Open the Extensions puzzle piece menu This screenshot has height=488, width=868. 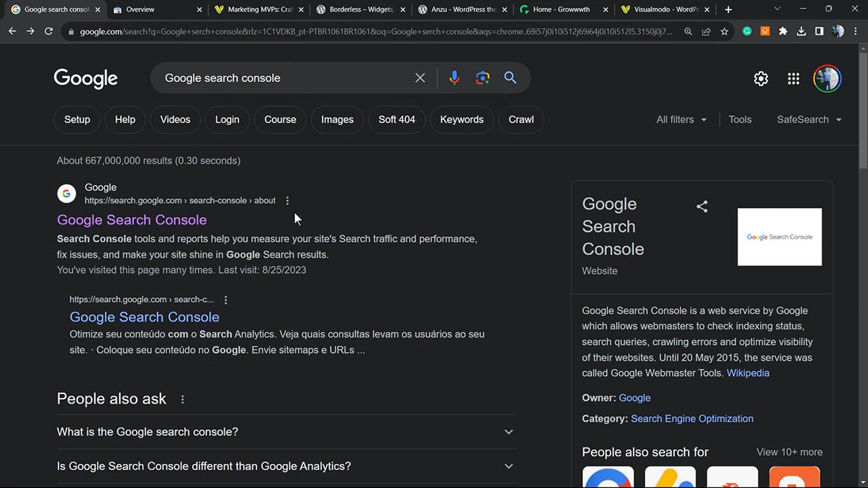783,31
